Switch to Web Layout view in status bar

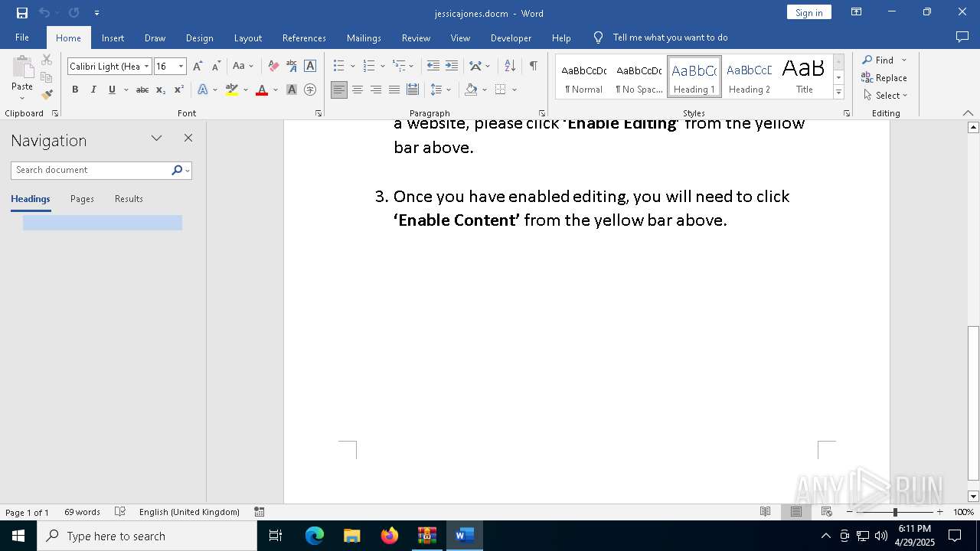click(x=827, y=512)
